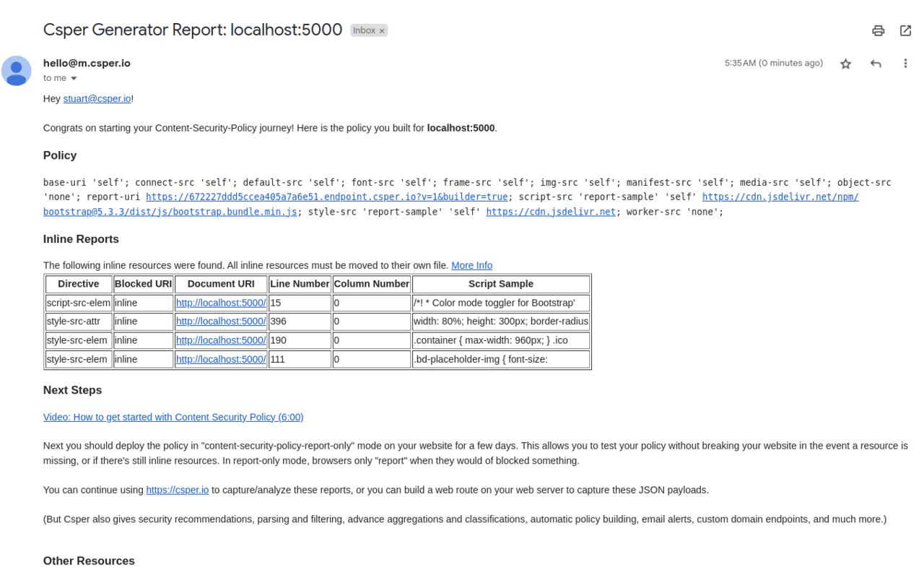This screenshot has width=924, height=578.
Task: Select the line number 396 cell
Action: (x=300, y=322)
